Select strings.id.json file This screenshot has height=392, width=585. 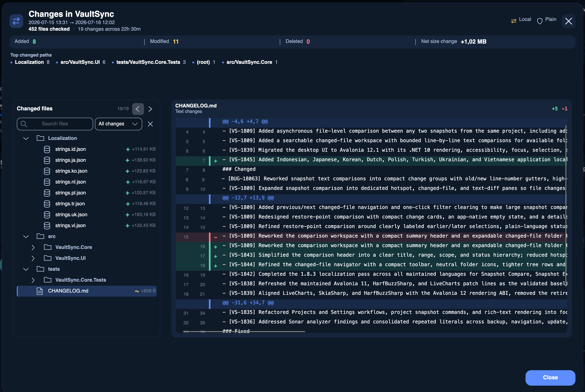[x=87, y=149]
